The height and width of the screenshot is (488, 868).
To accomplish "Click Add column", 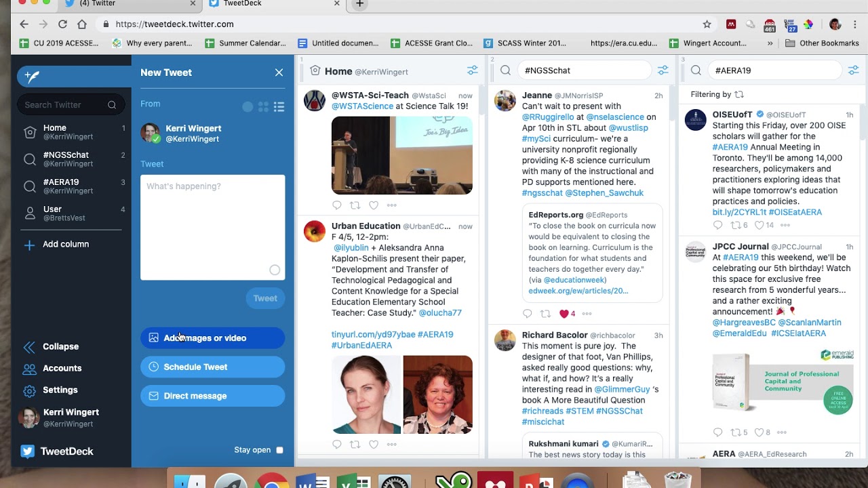I will [57, 245].
